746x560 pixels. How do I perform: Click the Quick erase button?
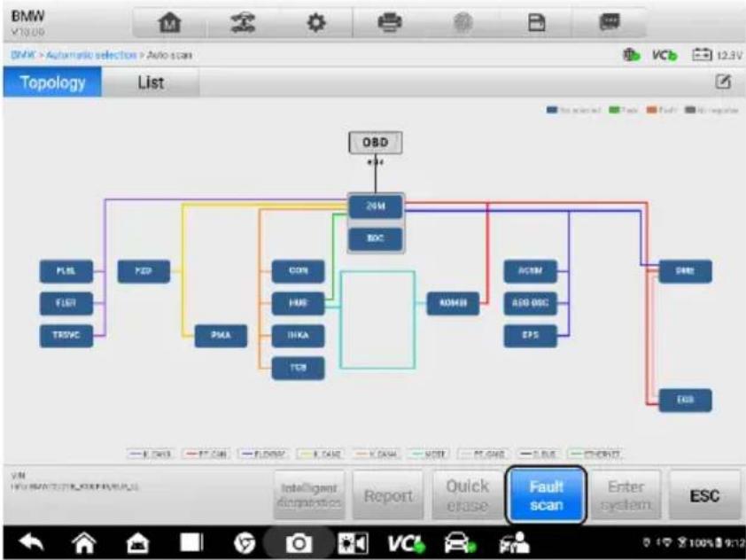pyautogui.click(x=467, y=495)
